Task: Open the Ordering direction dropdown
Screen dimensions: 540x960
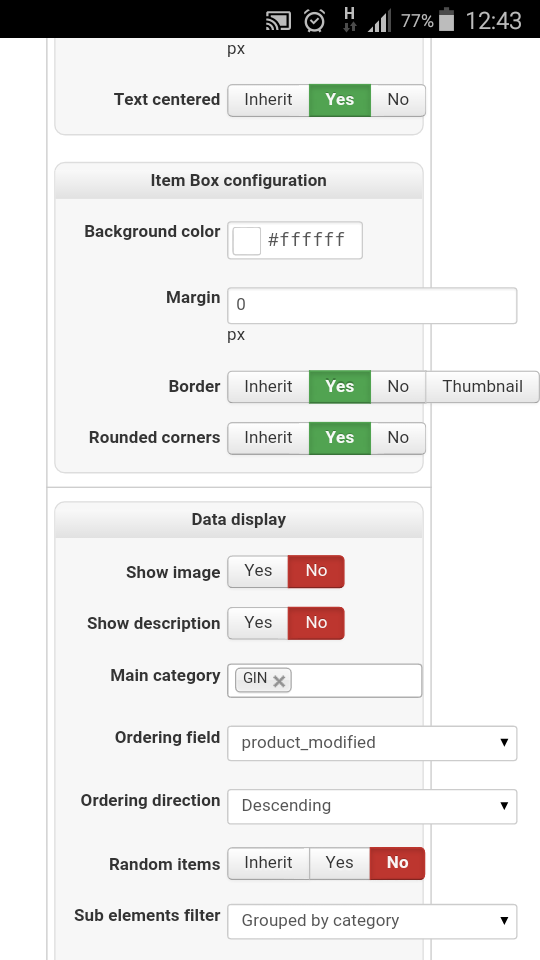Action: tap(372, 806)
